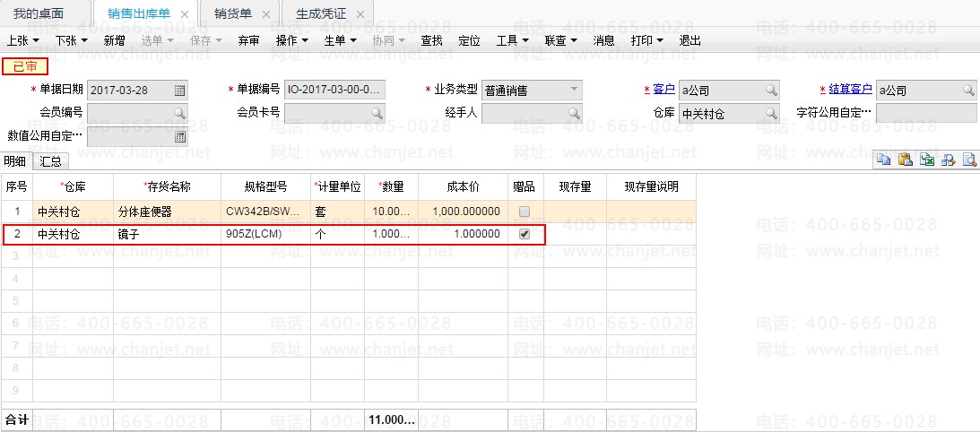Click the copy rows icon above the grid
Image resolution: width=980 pixels, height=432 pixels.
(884, 160)
